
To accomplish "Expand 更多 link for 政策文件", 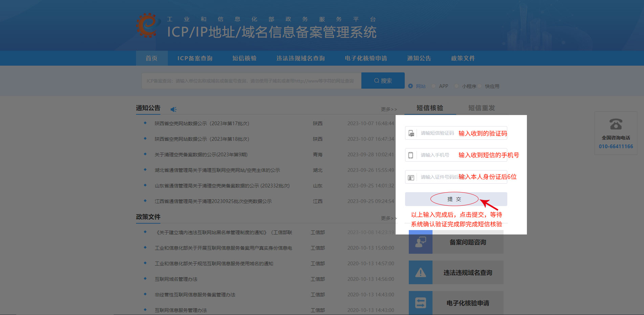I will pos(388,218).
